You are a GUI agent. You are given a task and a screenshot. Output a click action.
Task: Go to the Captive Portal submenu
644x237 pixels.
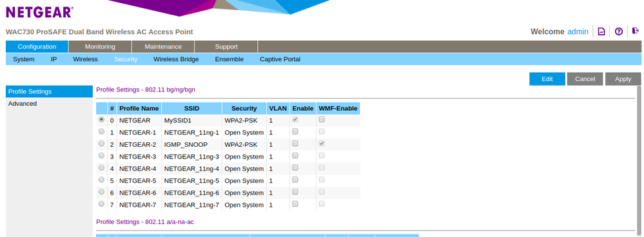coord(280,59)
